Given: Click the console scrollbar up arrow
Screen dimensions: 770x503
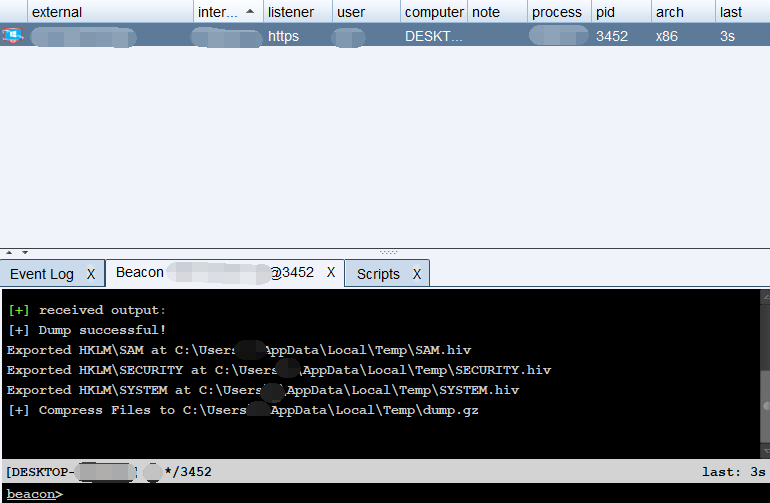Looking at the screenshot, I should point(765,297).
